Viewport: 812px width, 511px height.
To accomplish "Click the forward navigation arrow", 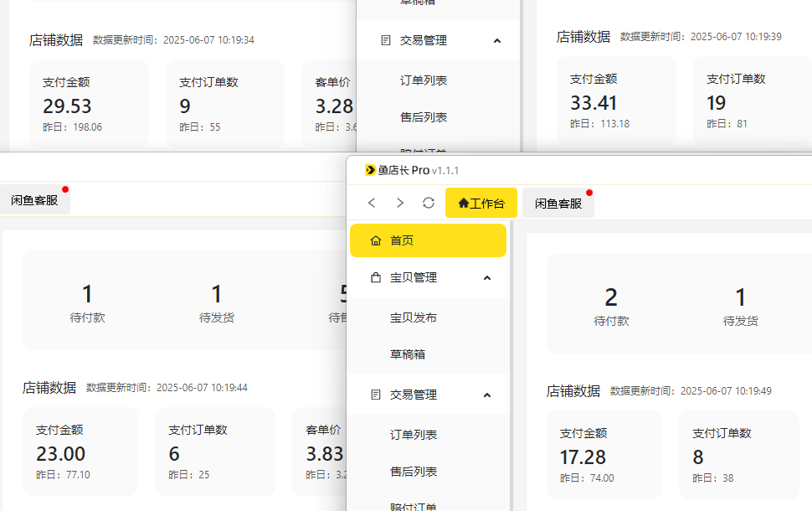I will tap(399, 203).
